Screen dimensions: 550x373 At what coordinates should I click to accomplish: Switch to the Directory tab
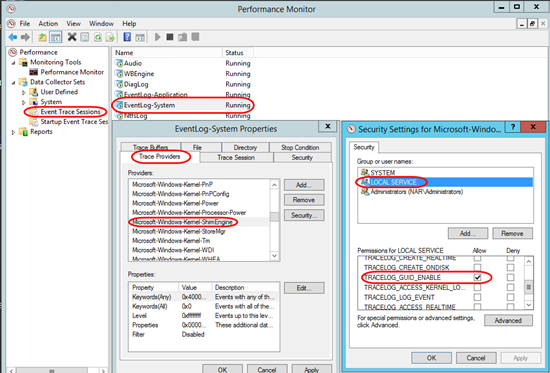[x=245, y=147]
